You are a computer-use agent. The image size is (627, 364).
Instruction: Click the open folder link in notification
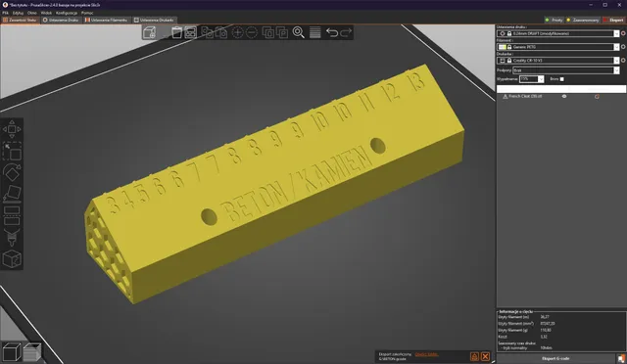coord(426,354)
